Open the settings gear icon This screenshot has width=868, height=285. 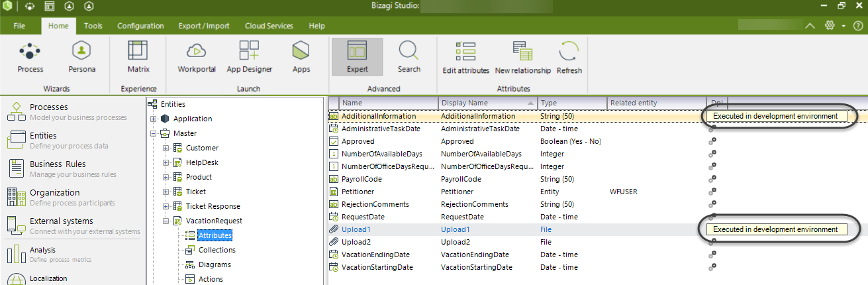point(829,26)
